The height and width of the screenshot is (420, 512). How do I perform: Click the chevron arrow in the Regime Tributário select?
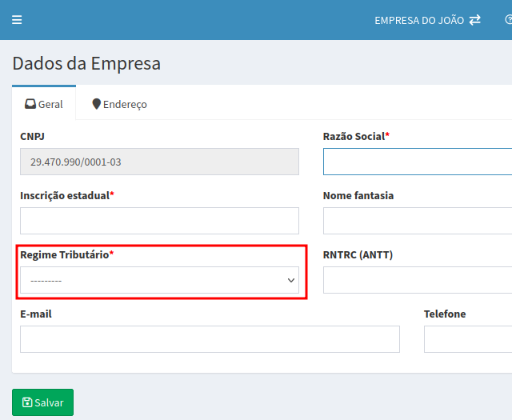(x=291, y=281)
